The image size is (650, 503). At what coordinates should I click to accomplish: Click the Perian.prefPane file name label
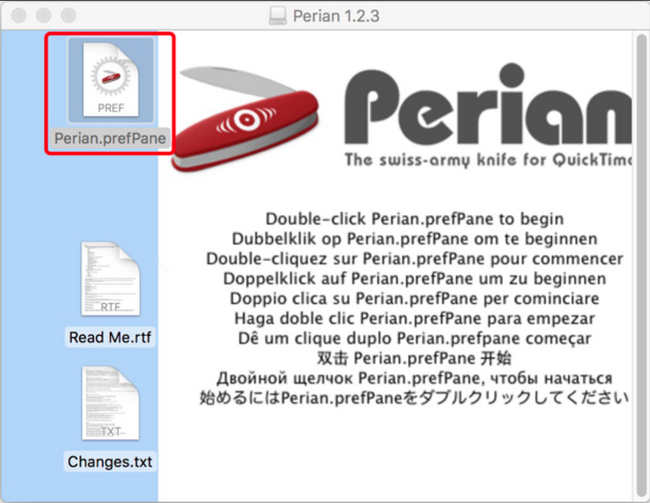[110, 138]
